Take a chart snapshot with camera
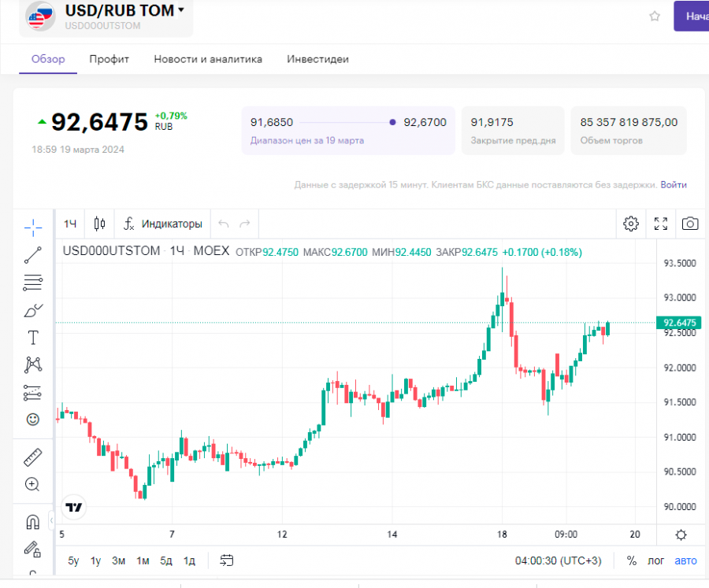 click(x=690, y=224)
